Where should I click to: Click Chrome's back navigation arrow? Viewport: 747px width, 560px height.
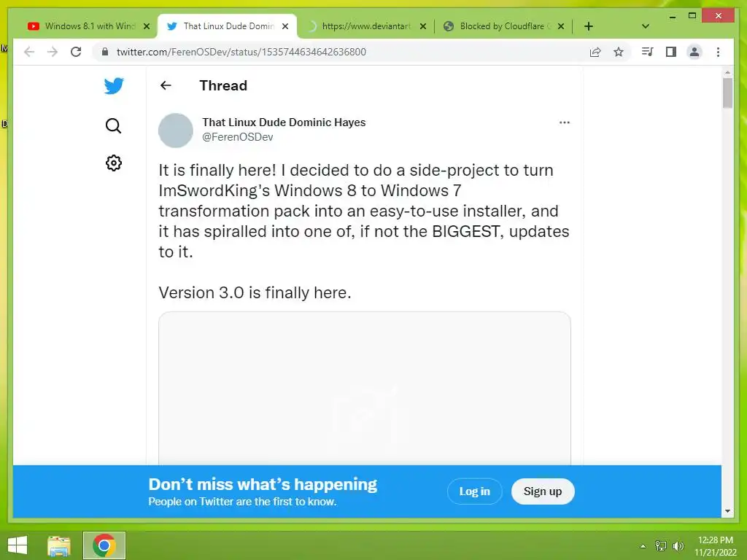click(x=29, y=52)
